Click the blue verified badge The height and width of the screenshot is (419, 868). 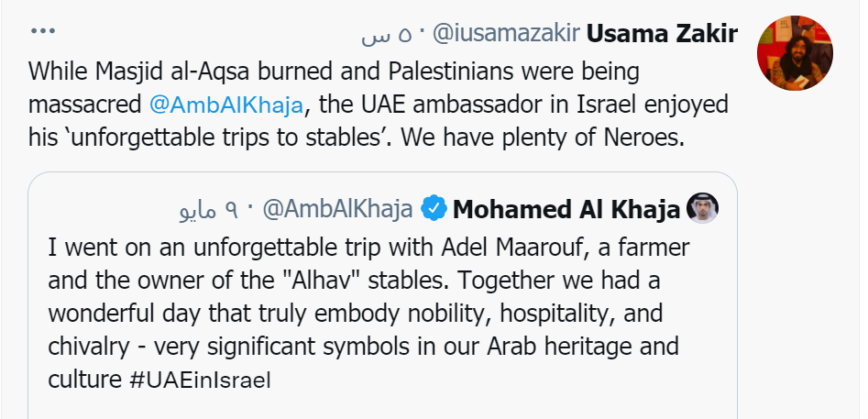click(x=433, y=210)
